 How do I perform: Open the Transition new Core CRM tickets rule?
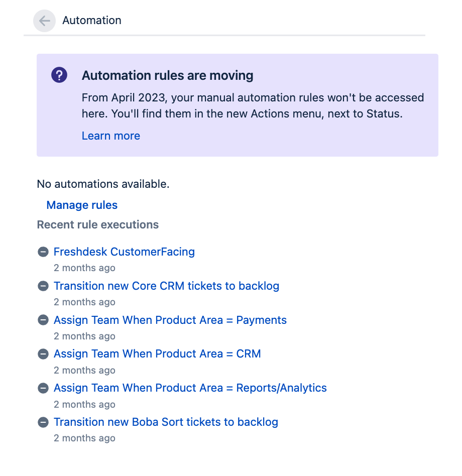(x=166, y=286)
